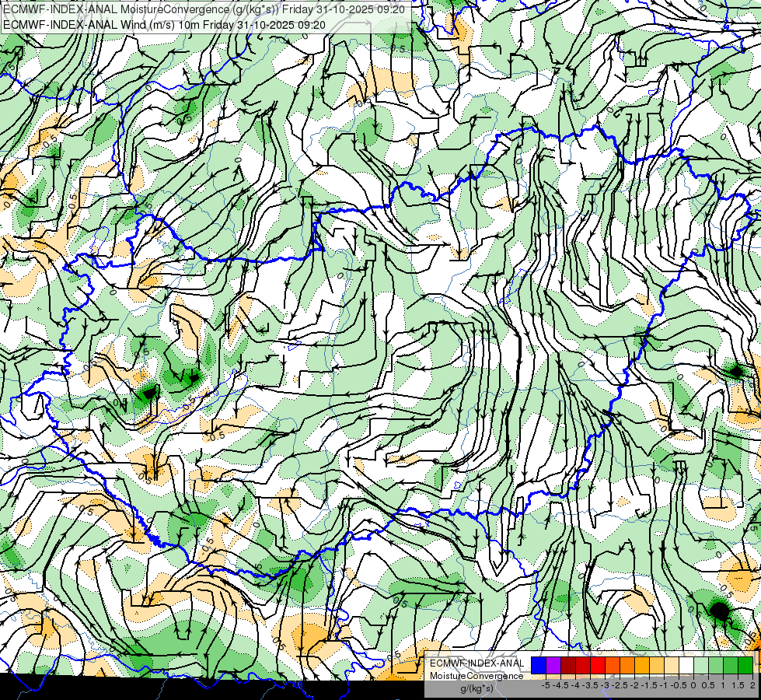Click the '-1.5' legend scale value
The height and width of the screenshot is (700, 761).
click(x=649, y=685)
